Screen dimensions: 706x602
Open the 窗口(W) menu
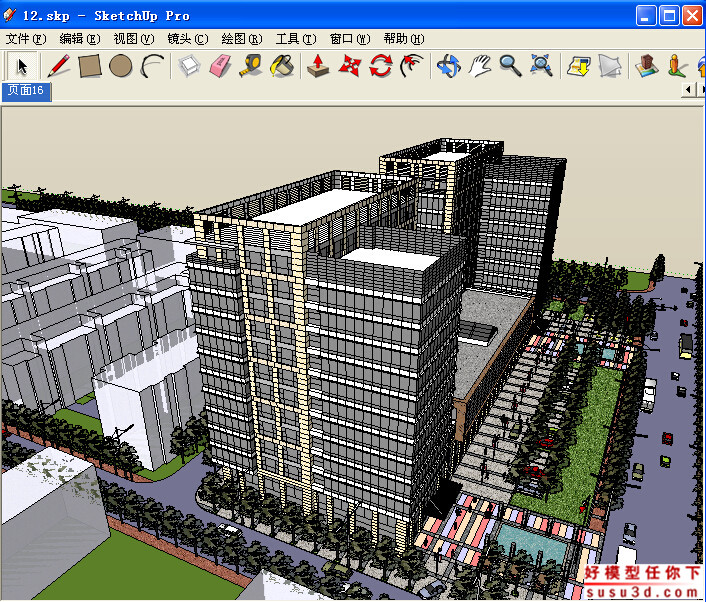click(x=350, y=39)
